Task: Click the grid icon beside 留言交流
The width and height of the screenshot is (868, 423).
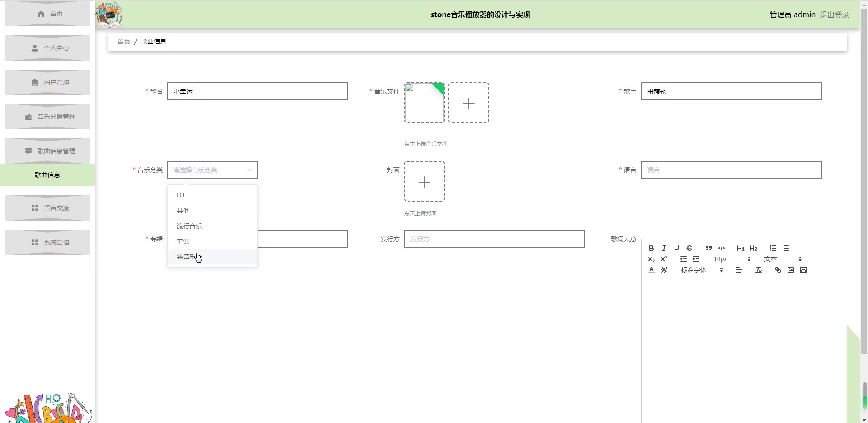Action: [35, 208]
